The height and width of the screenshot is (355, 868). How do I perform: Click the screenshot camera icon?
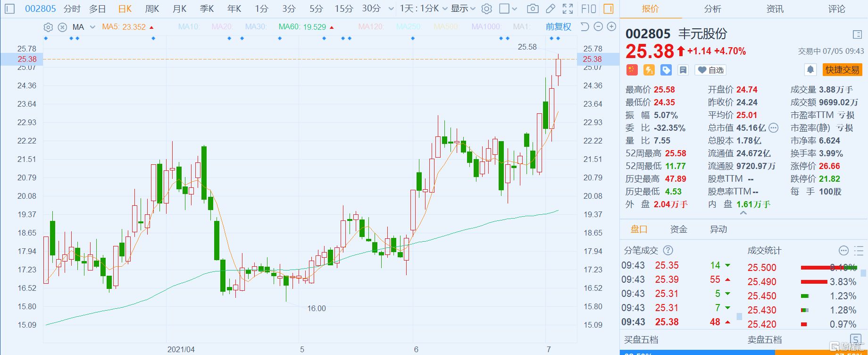tap(533, 8)
